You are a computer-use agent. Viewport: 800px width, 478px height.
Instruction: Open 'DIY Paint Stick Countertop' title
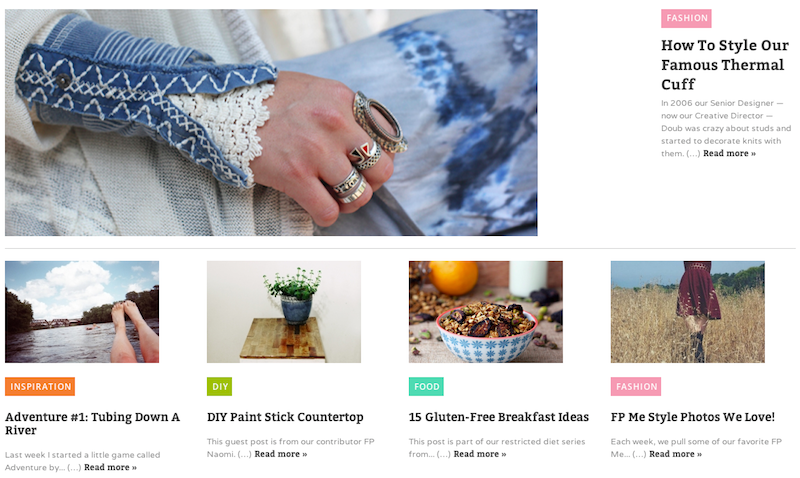pos(285,417)
